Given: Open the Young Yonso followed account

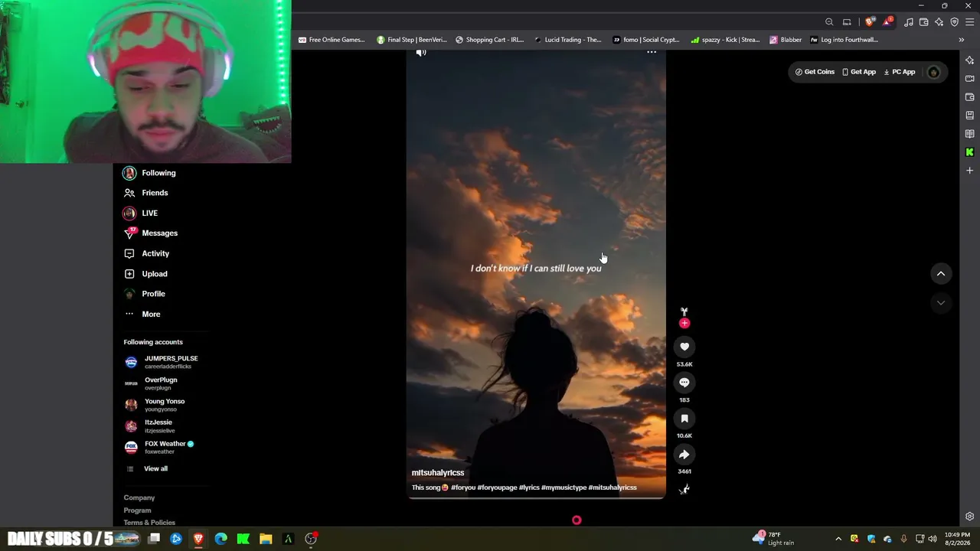Looking at the screenshot, I should coord(155,405).
